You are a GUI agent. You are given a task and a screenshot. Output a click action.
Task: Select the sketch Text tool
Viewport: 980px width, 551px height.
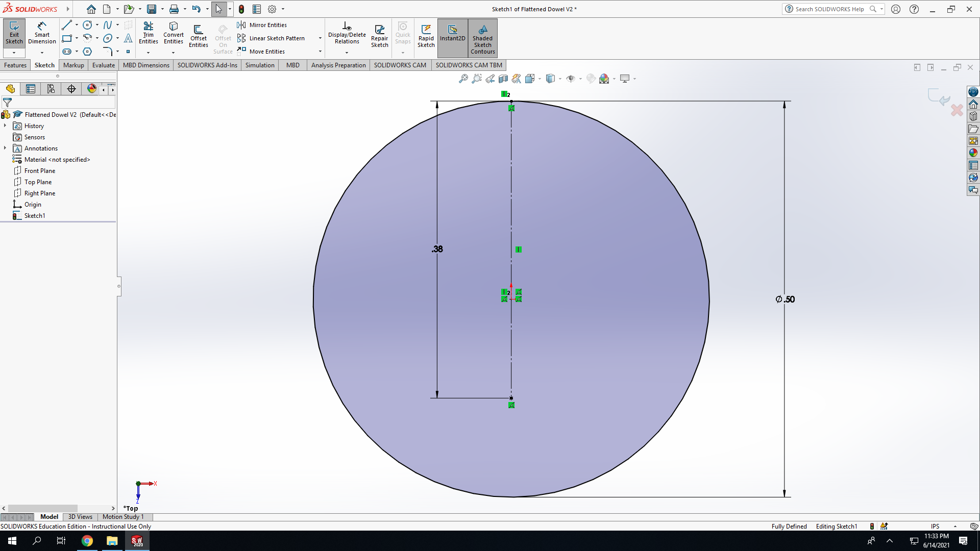[128, 38]
